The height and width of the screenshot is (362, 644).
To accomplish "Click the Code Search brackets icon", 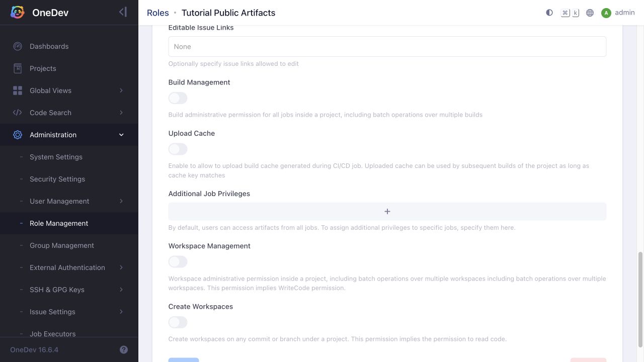I will (18, 113).
